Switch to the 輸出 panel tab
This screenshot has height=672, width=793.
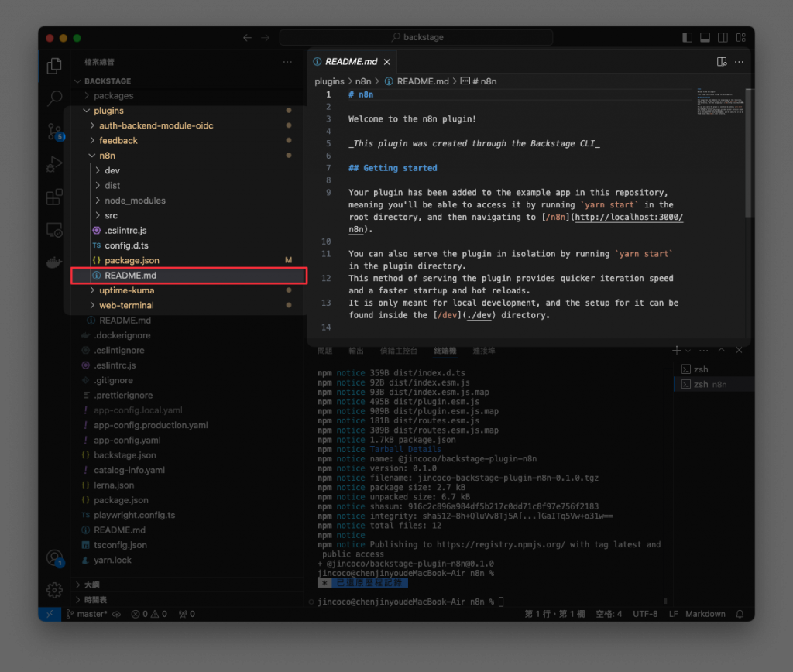tap(356, 351)
